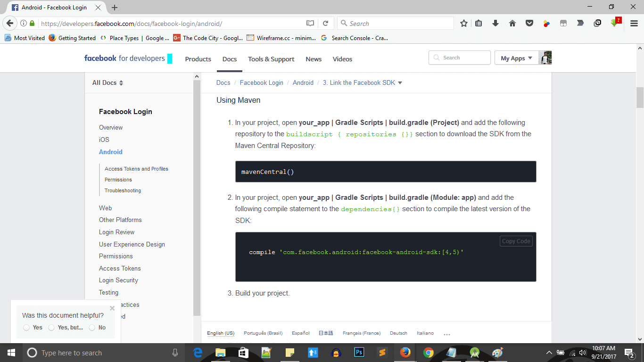Switch language to Deutsch
This screenshot has height=362, width=644.
[x=398, y=333]
